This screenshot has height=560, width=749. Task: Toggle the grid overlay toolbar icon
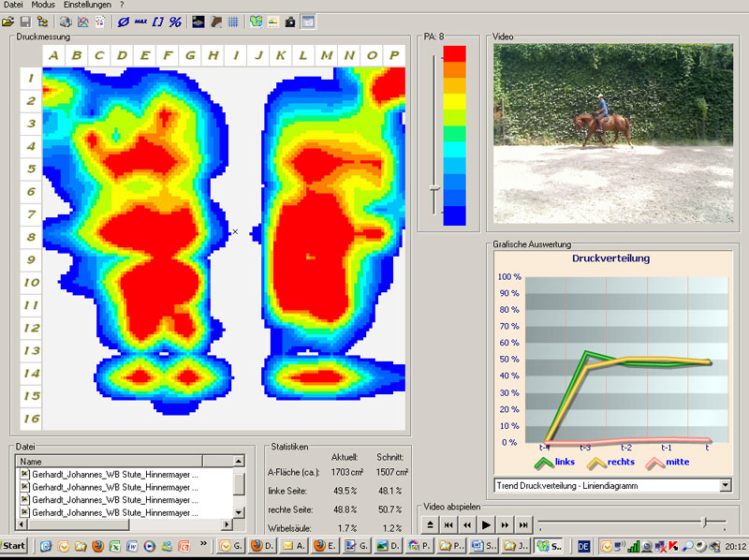click(x=233, y=21)
